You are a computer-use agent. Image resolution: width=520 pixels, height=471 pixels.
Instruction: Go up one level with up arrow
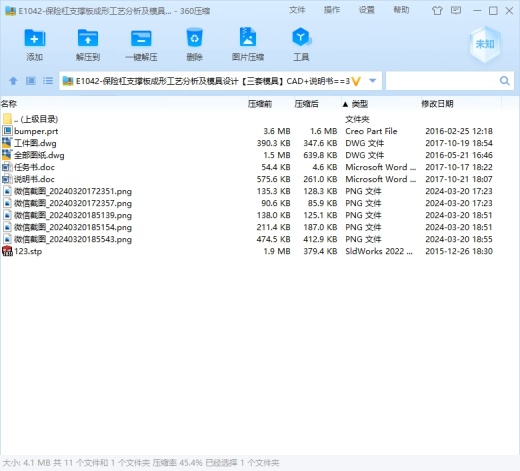[13, 81]
